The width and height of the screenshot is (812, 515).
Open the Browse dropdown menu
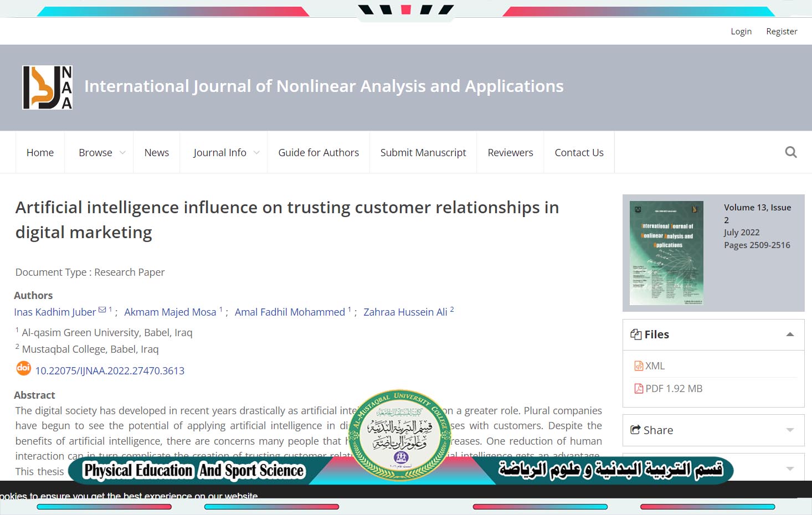pos(101,152)
